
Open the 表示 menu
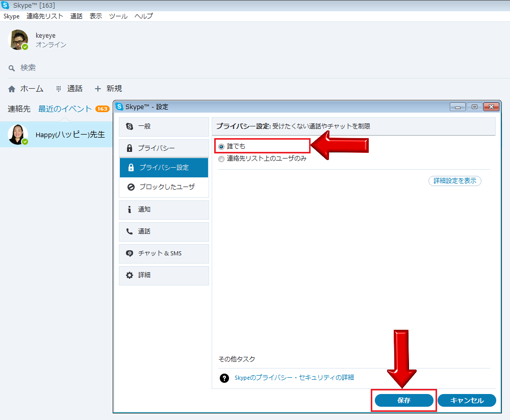(96, 16)
